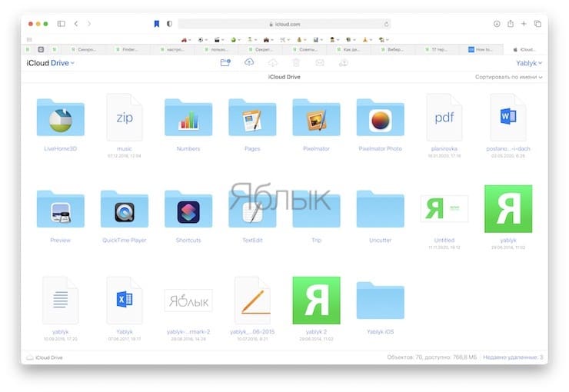The width and height of the screenshot is (569, 392).
Task: Select the yablyk plain text document
Action: point(60,301)
